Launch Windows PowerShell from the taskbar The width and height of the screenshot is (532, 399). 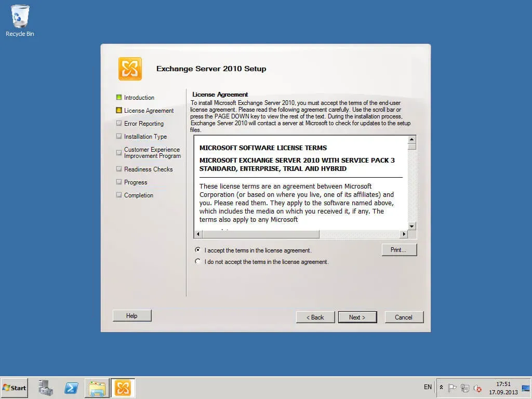[71, 388]
